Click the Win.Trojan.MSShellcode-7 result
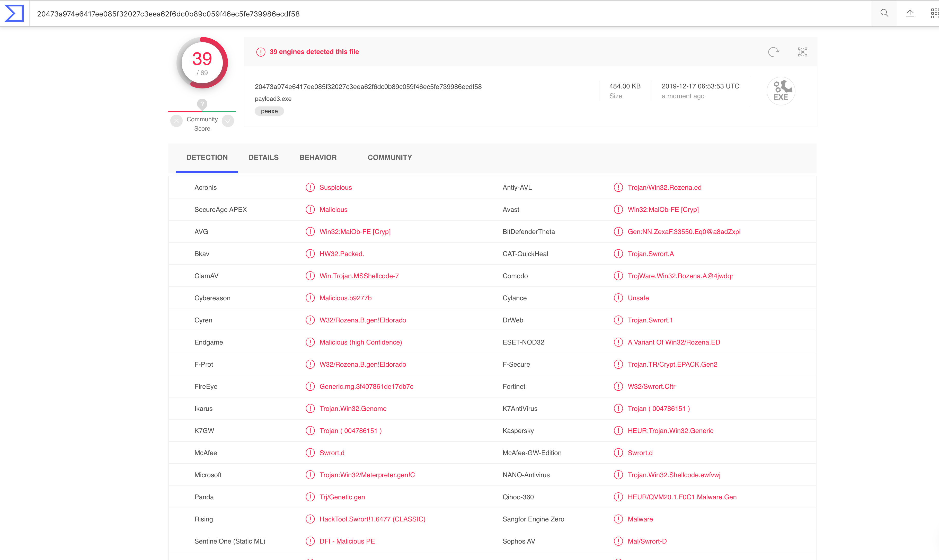This screenshot has height=560, width=939. click(359, 276)
